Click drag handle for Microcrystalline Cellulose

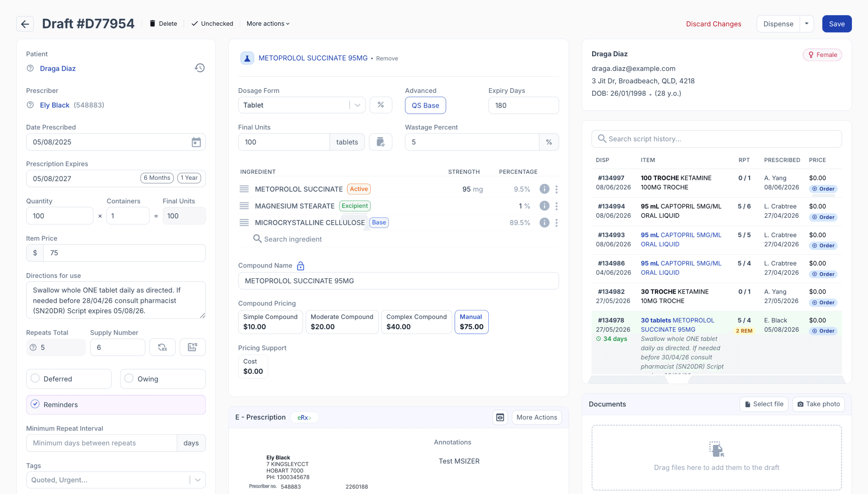(x=244, y=223)
